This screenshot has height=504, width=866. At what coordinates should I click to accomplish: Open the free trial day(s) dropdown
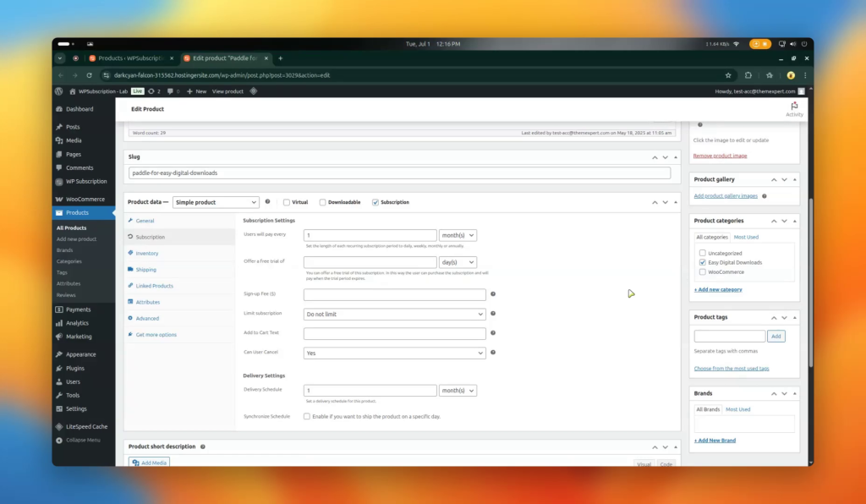point(458,262)
